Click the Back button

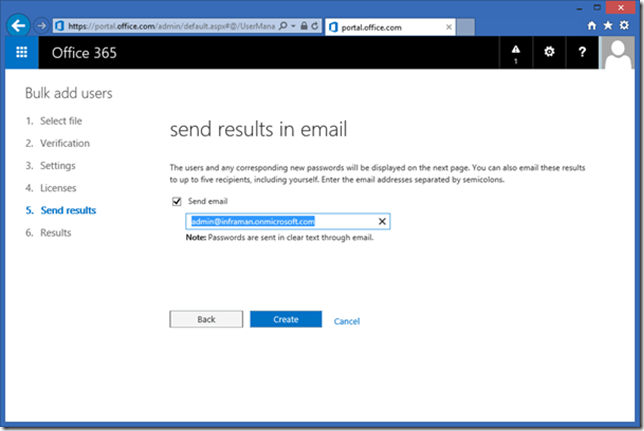[x=206, y=320]
